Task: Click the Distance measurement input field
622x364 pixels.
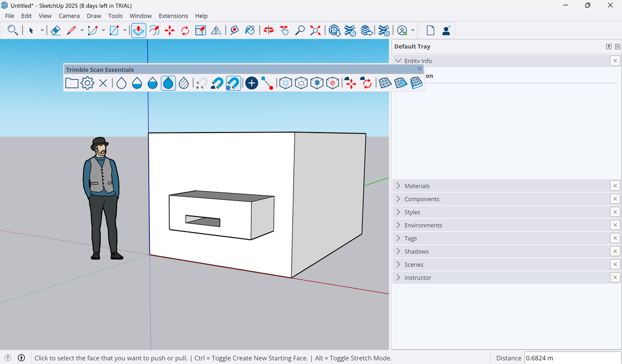Action: [573, 358]
